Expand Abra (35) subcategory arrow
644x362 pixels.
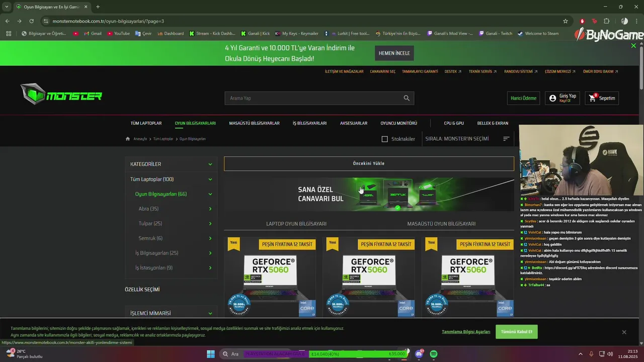[x=210, y=209]
